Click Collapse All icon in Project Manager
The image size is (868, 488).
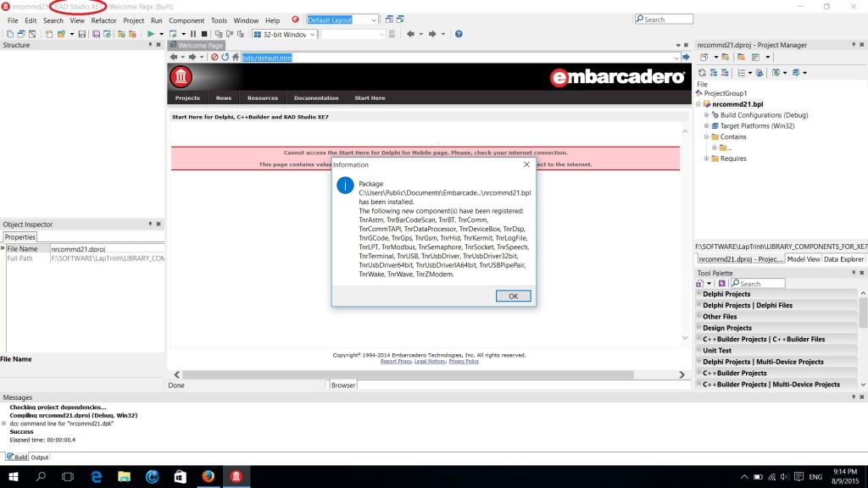click(x=725, y=73)
